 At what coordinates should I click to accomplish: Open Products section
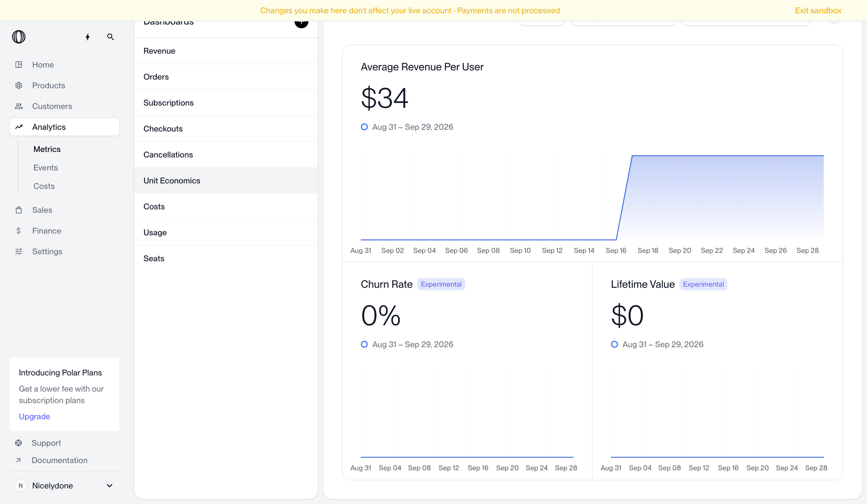click(x=64, y=85)
